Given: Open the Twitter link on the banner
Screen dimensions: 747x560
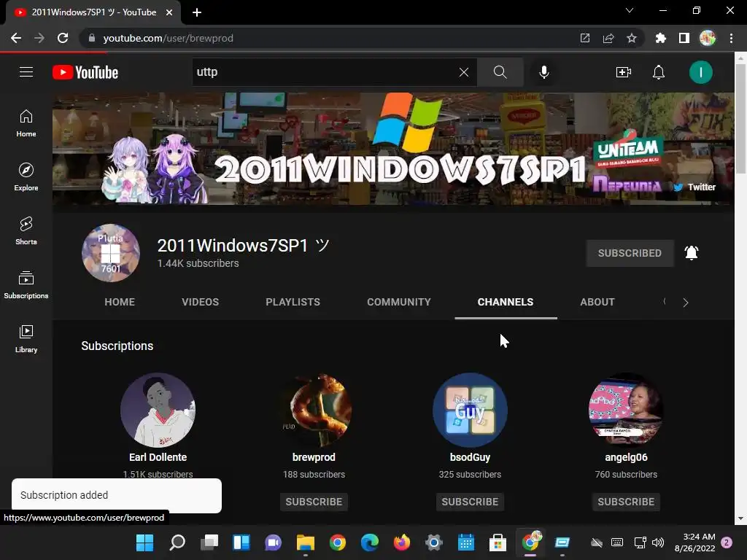Looking at the screenshot, I should coord(694,187).
